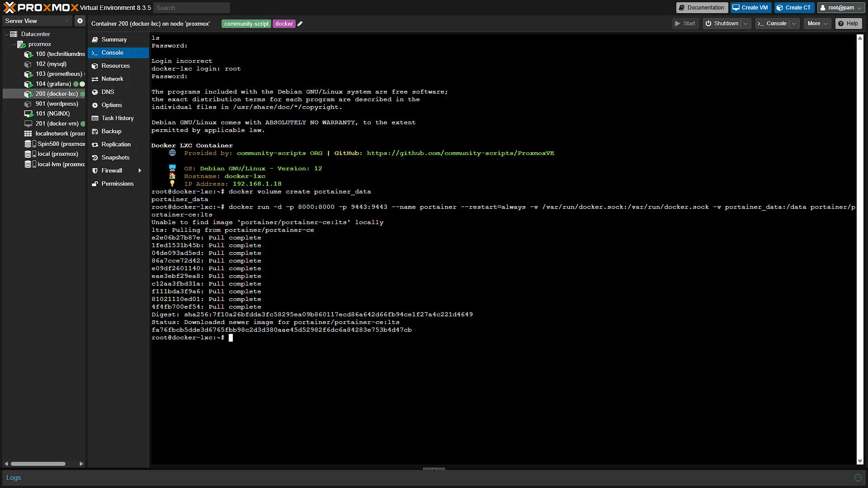Select the 100 (technitiumdns) container
The width and height of the screenshot is (868, 488).
pyautogui.click(x=55, y=54)
